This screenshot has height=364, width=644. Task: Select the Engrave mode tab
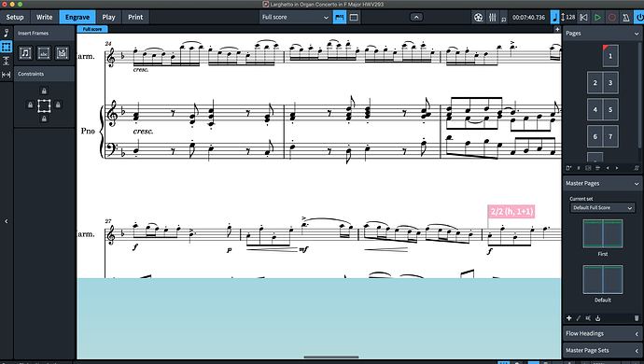pos(77,17)
